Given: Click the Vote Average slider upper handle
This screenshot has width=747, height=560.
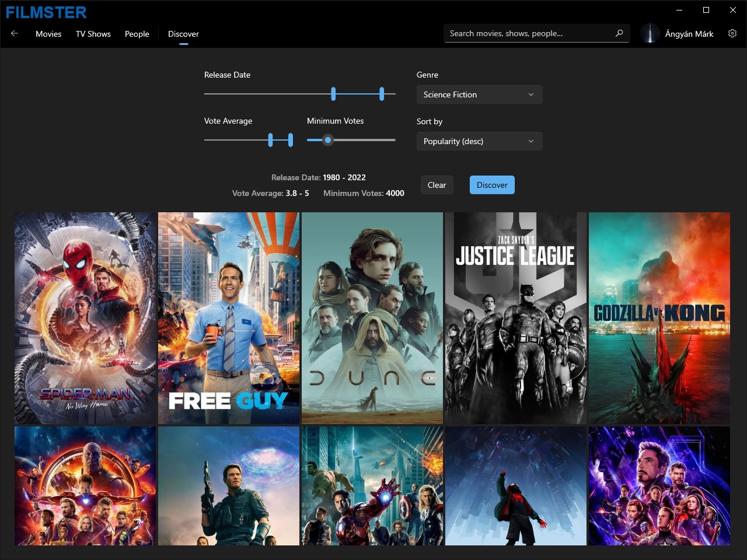Looking at the screenshot, I should [291, 139].
